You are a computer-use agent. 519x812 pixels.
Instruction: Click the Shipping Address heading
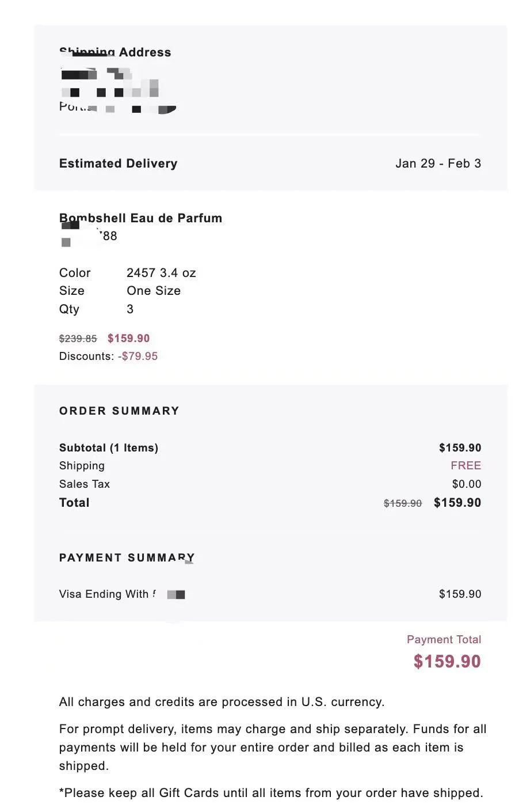[x=115, y=52]
